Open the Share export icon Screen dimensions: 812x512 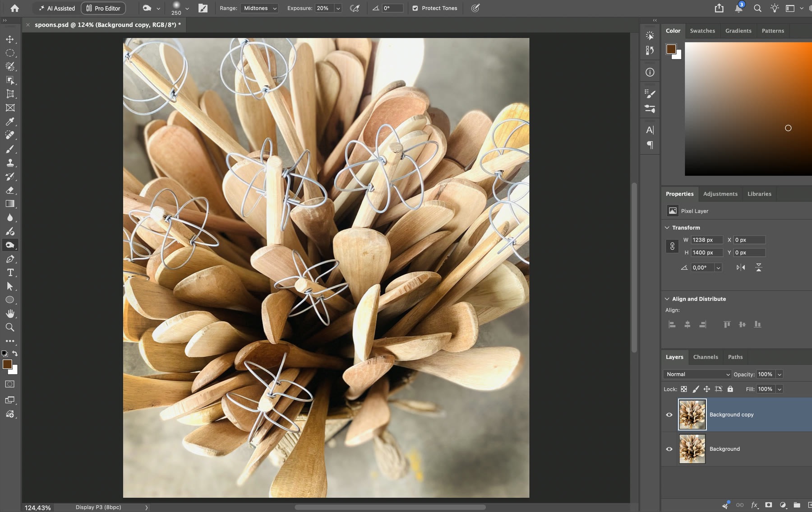pos(719,8)
